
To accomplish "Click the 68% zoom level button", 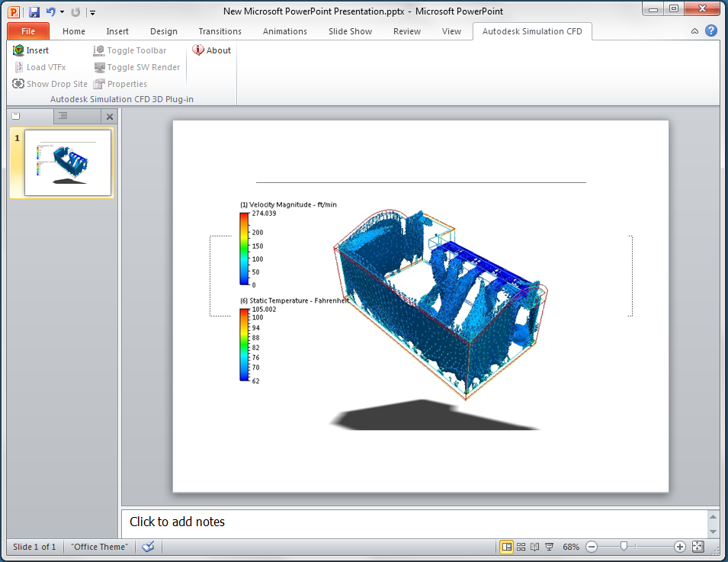I will [x=571, y=547].
